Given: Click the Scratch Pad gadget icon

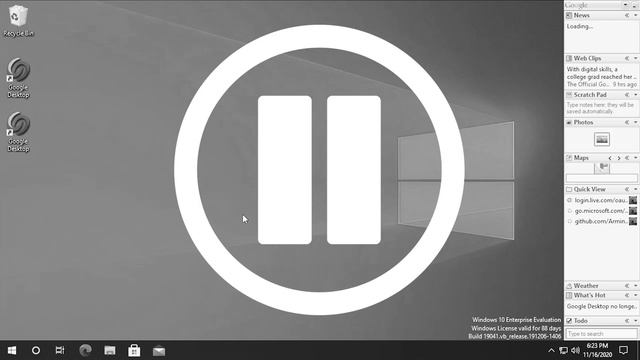Looking at the screenshot, I should [569, 95].
